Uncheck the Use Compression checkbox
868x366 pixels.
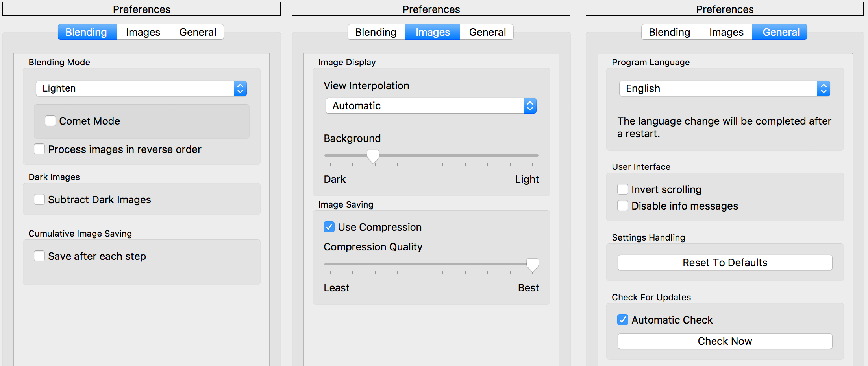[x=329, y=227]
